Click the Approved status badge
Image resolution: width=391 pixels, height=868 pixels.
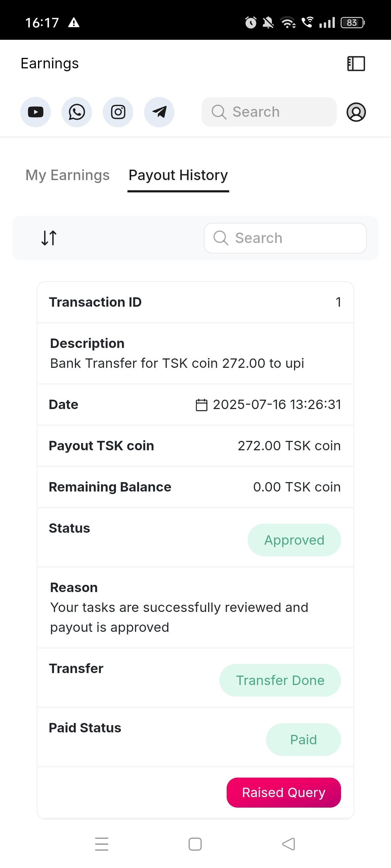(x=294, y=540)
